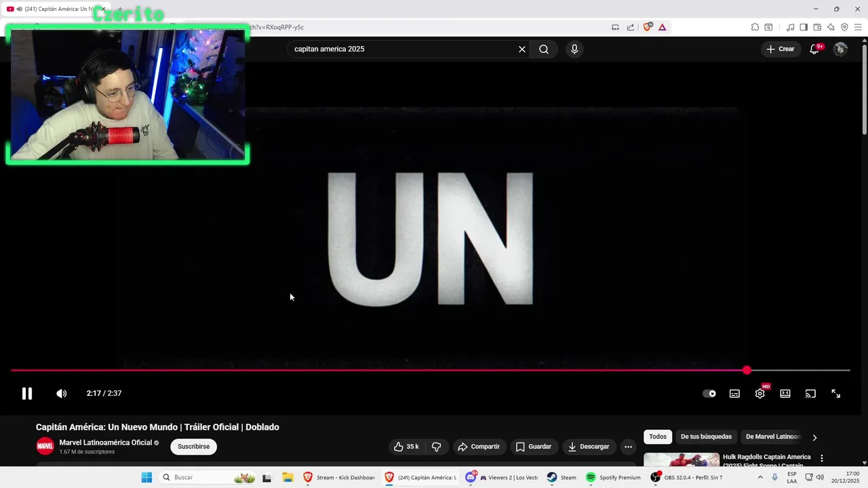Open Spotify Premium from taskbar
The height and width of the screenshot is (488, 868).
tap(613, 477)
